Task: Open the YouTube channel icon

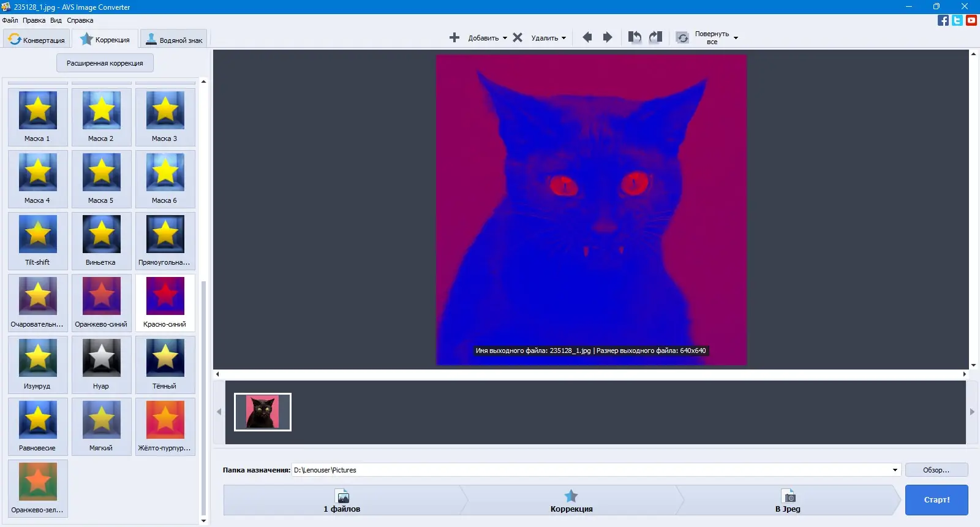Action: 971,20
